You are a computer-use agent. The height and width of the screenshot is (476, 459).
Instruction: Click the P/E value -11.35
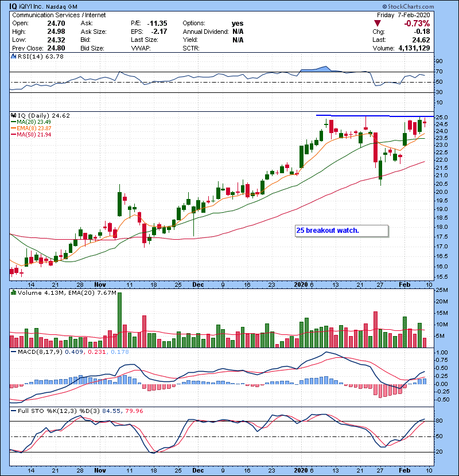pos(157,24)
